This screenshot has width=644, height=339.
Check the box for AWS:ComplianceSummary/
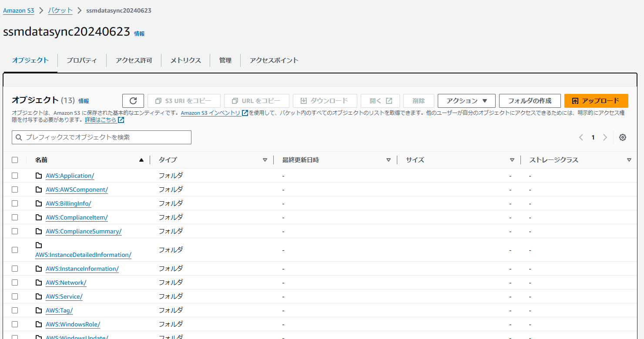coord(15,231)
